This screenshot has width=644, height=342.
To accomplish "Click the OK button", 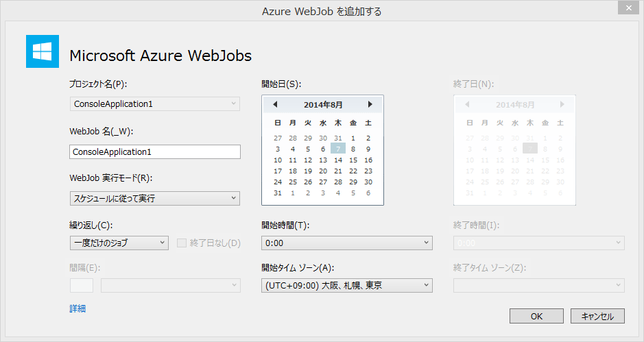I will [x=536, y=316].
